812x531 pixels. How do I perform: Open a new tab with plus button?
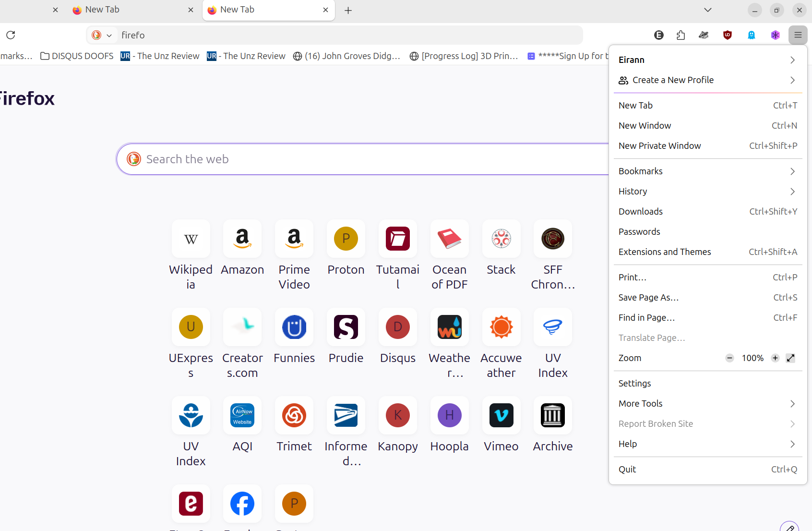click(348, 11)
